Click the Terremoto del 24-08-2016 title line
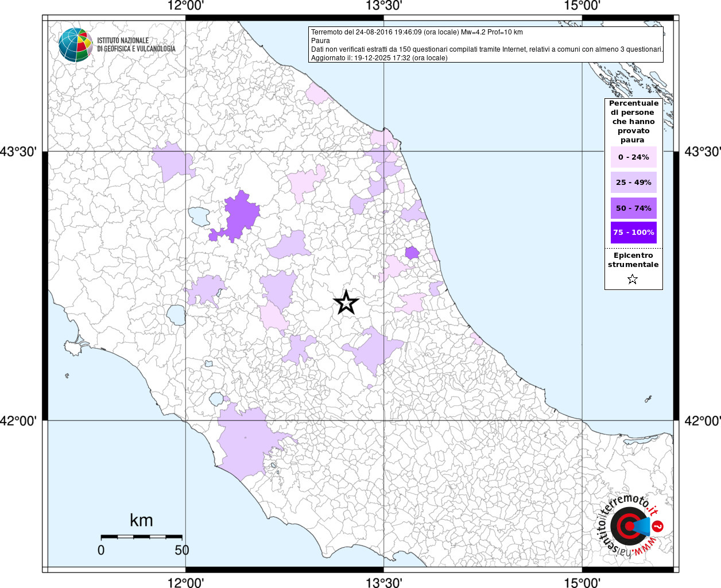This screenshot has width=721, height=588. coord(417,32)
